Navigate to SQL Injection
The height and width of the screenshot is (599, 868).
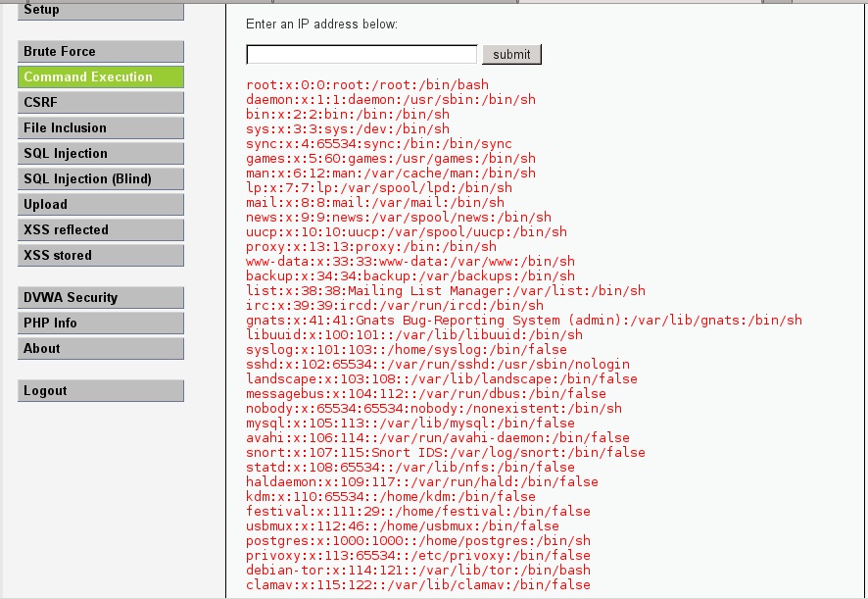[100, 154]
